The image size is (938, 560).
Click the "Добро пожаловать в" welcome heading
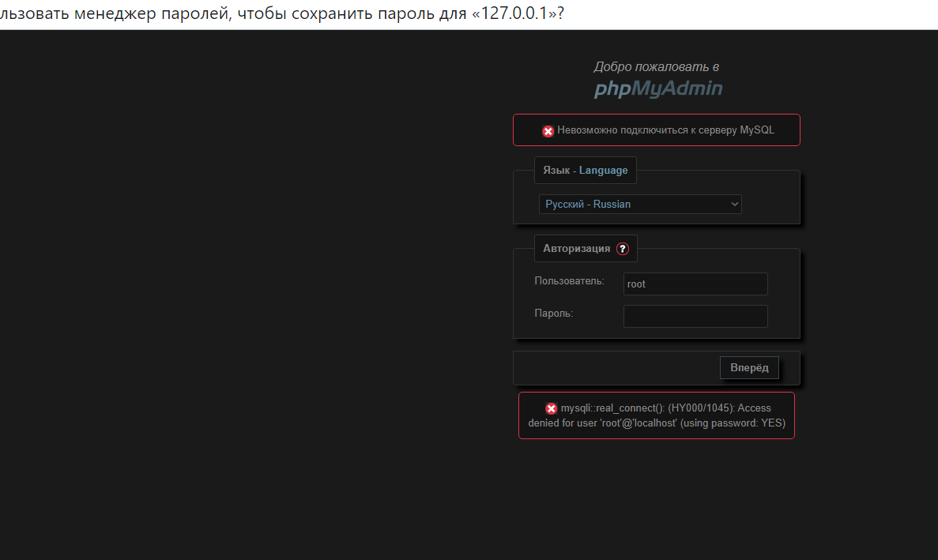pos(656,67)
